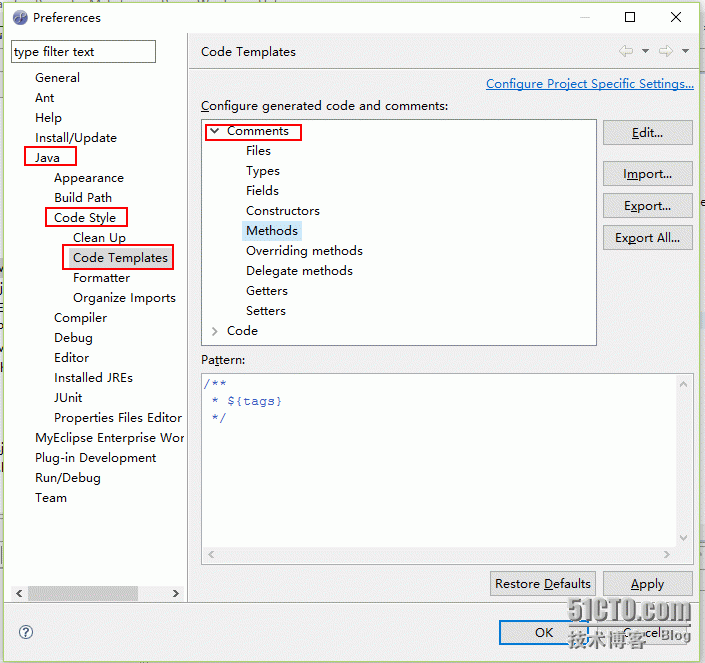Screen dimensions: 705x663
Task: Select Delegate methods comment template
Action: pos(299,271)
